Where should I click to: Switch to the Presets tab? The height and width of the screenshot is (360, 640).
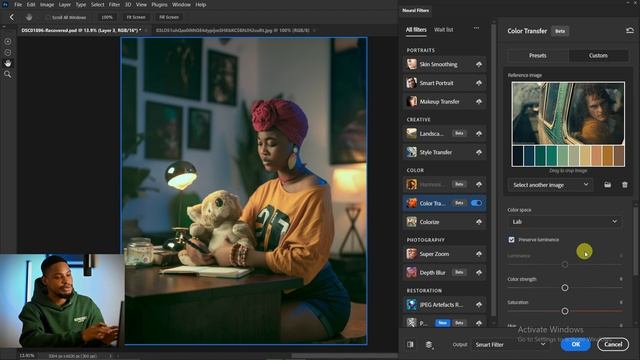click(x=538, y=56)
